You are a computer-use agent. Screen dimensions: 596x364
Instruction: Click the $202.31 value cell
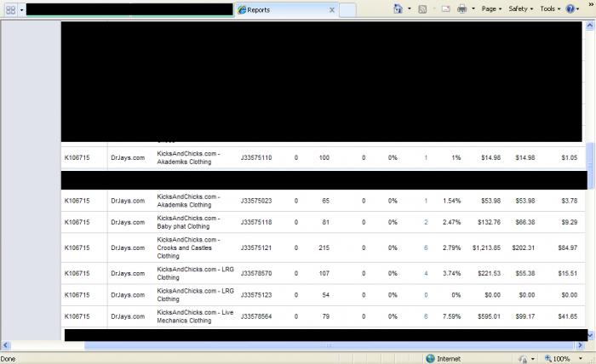(x=524, y=247)
